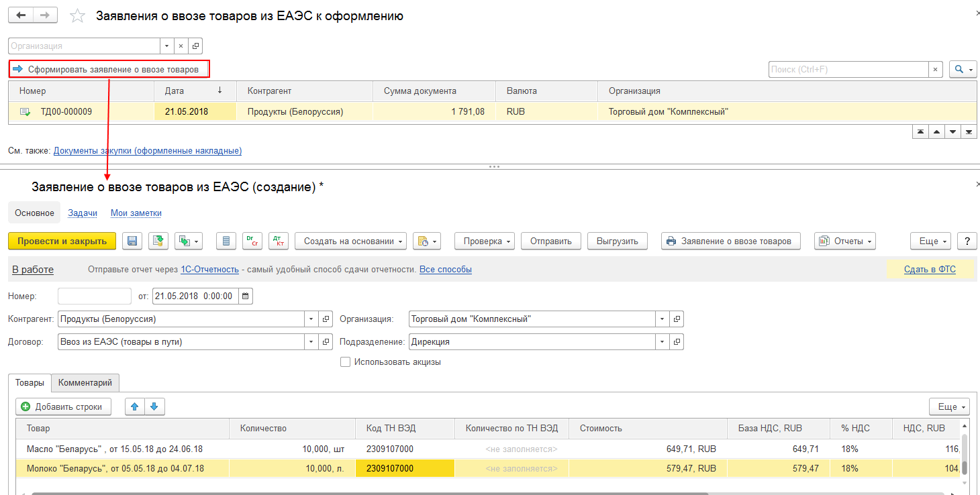Select the 2309107000 code cell for Молоко

click(x=405, y=468)
